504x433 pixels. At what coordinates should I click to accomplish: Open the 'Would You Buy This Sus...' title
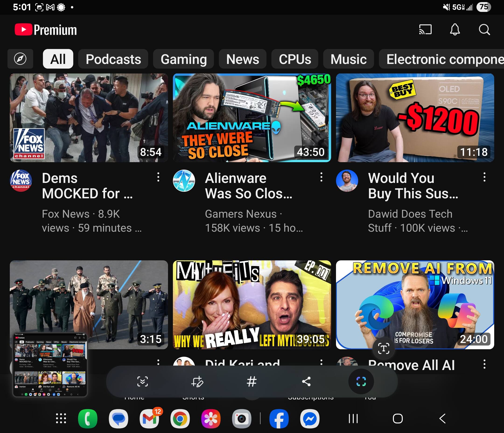(x=413, y=186)
